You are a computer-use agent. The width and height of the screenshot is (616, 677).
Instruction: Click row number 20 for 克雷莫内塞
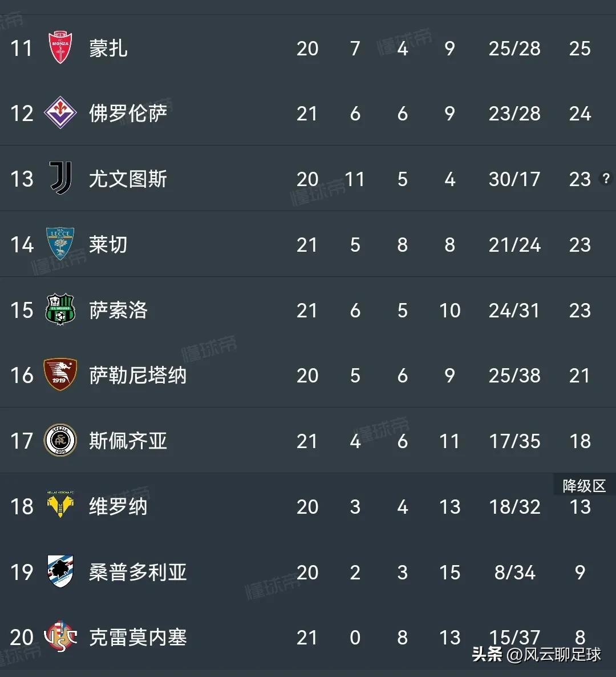click(22, 638)
